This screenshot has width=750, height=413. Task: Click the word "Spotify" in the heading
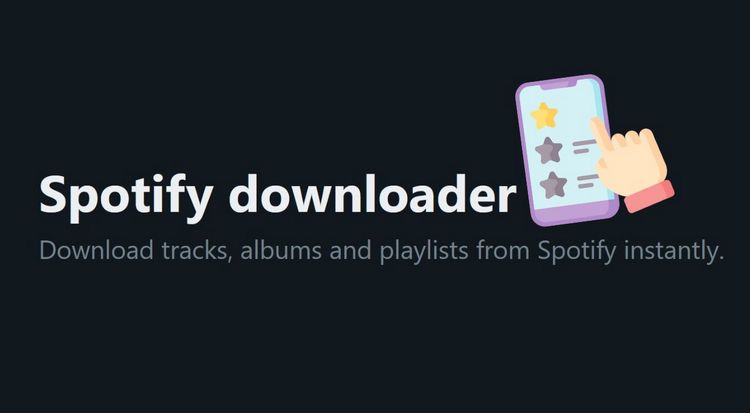126,195
